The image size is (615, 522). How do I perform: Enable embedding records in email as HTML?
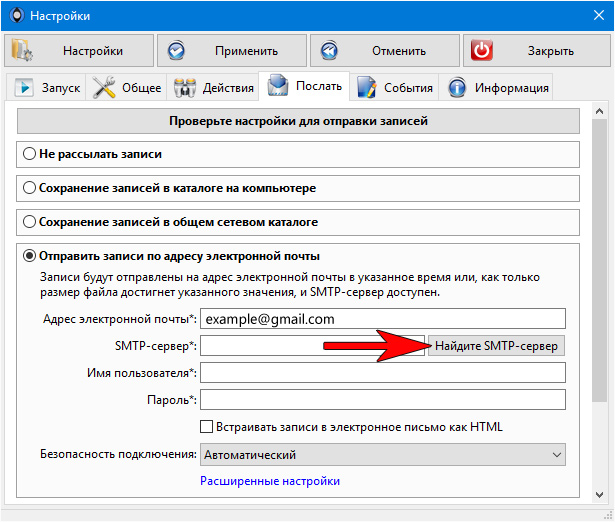(x=206, y=427)
